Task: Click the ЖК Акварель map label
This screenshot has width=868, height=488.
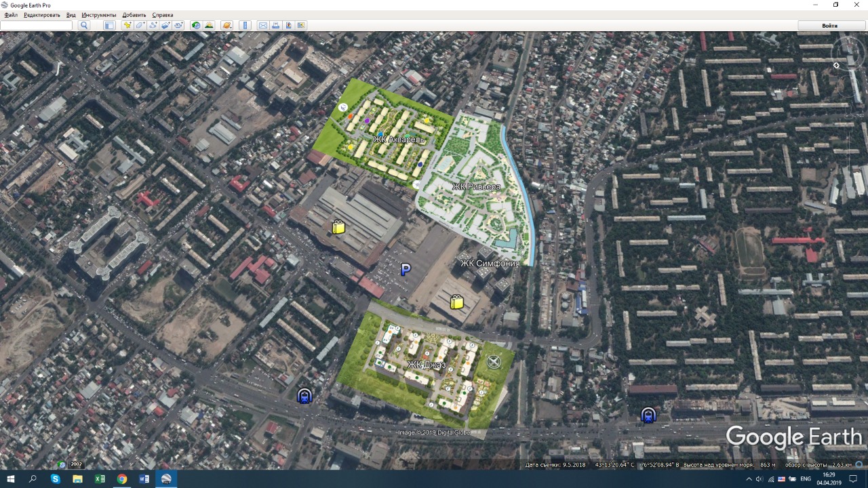Action: point(399,140)
